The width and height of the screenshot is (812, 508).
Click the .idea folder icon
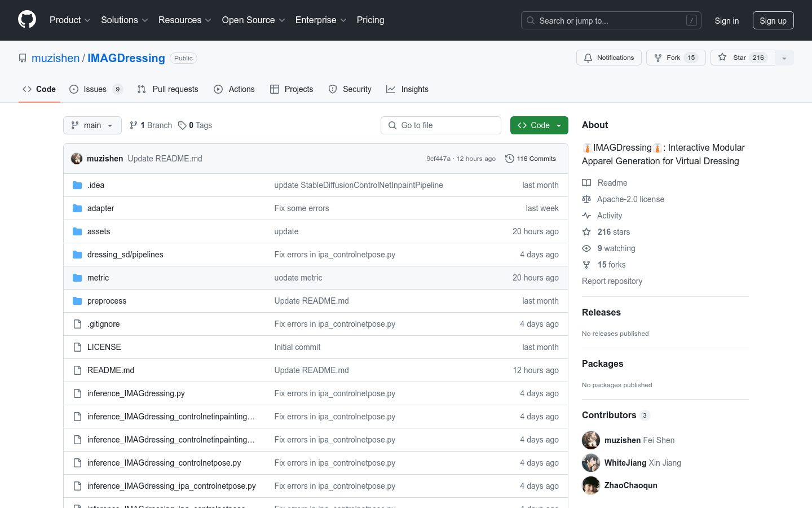coord(77,185)
